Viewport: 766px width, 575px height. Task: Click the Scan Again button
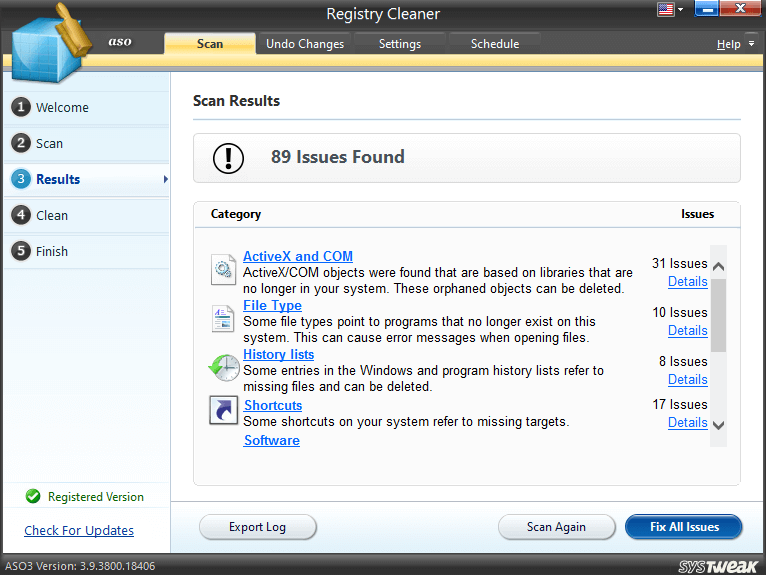pyautogui.click(x=556, y=527)
